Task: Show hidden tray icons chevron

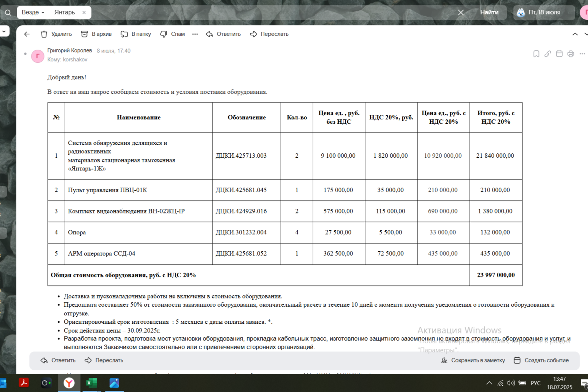Action: click(489, 383)
